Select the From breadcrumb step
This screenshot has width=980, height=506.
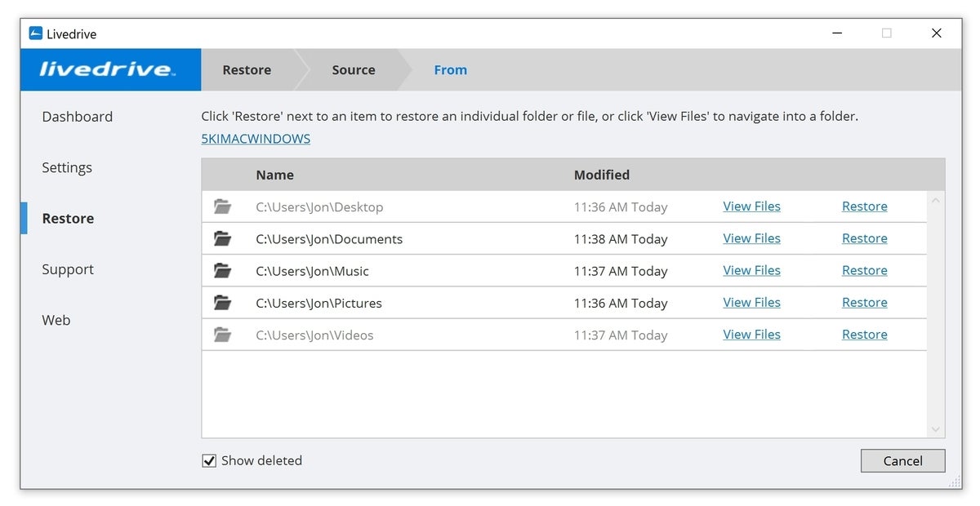tap(451, 70)
